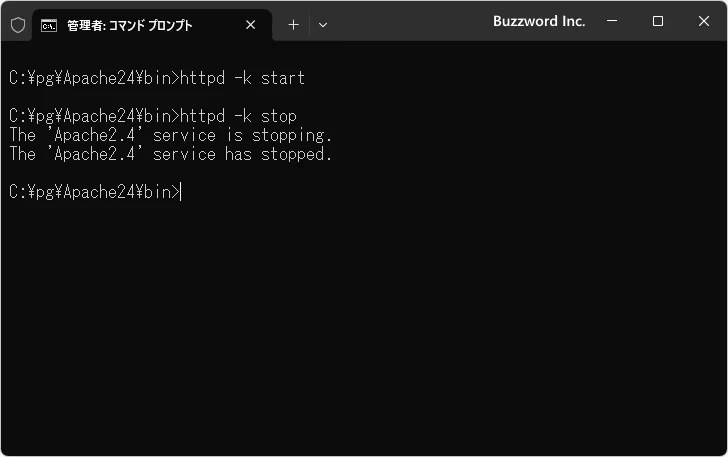This screenshot has width=728, height=457.
Task: Click the second C:\pg\Apache24\bin prompt path
Action: click(x=92, y=116)
